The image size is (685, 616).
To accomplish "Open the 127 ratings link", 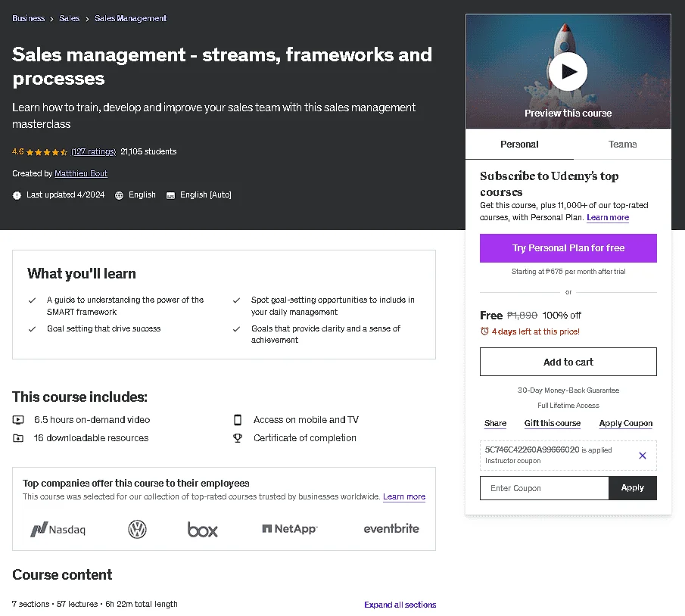I will coord(94,151).
